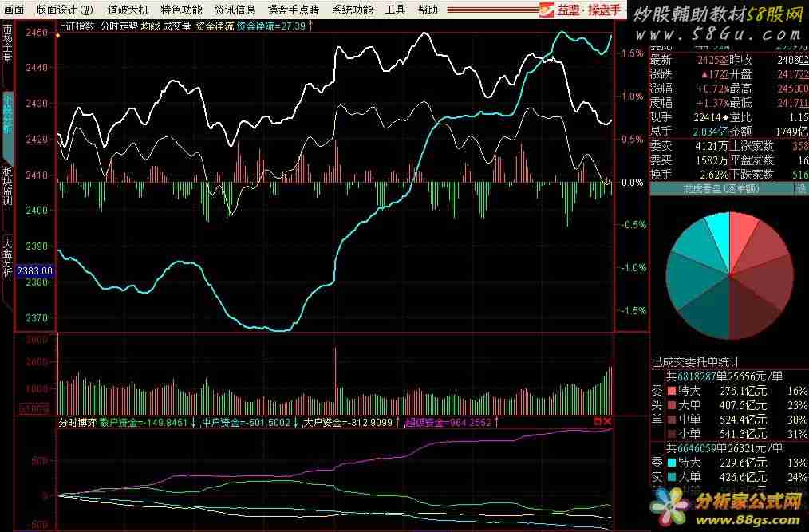Click the 276.1亿元 buy amount
Screen dimensions: 809x532
click(744, 391)
